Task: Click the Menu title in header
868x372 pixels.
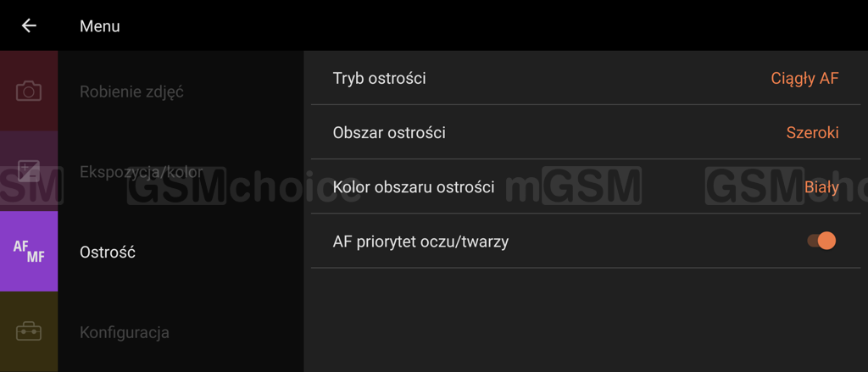Action: point(100,26)
